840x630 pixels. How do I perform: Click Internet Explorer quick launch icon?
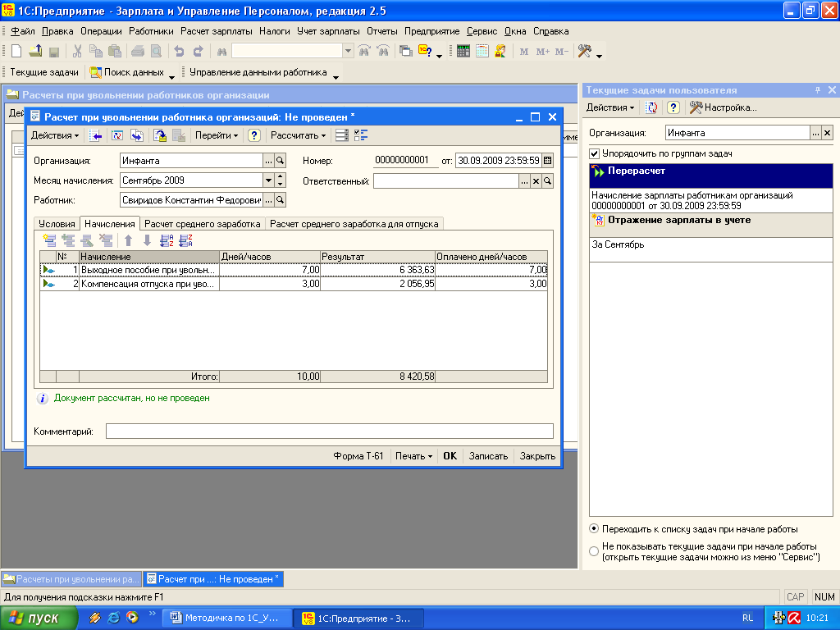[x=113, y=619]
